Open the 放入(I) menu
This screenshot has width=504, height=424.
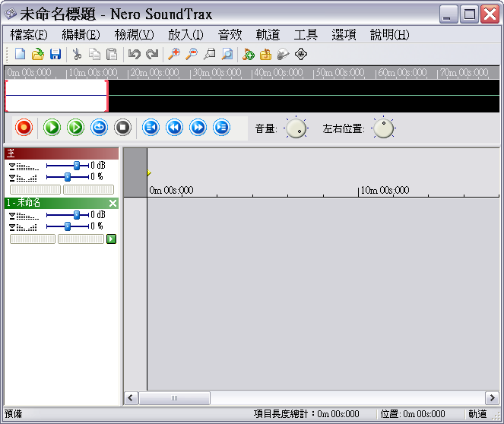click(x=185, y=34)
